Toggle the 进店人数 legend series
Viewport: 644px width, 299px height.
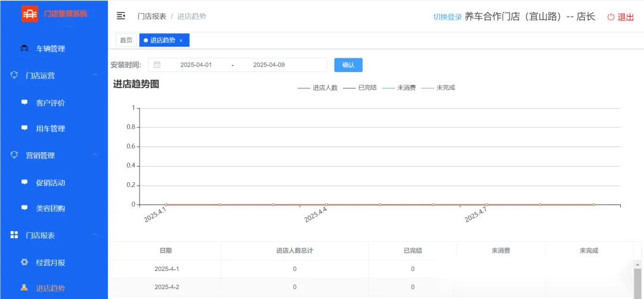317,88
